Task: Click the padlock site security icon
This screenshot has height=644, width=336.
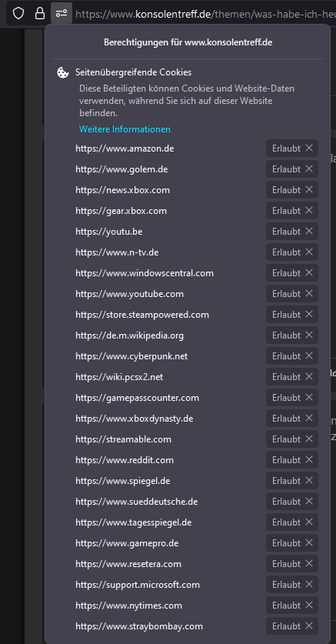Action: click(x=40, y=14)
